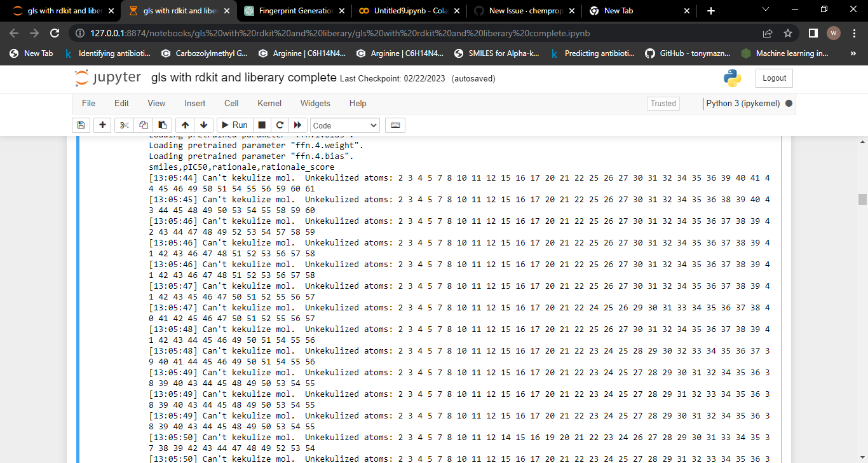Move the selected cell down
Viewport: 868px width, 463px height.
202,125
